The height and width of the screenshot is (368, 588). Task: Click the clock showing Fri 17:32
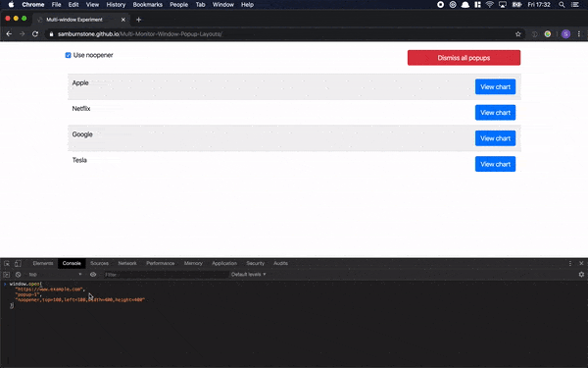(x=539, y=5)
